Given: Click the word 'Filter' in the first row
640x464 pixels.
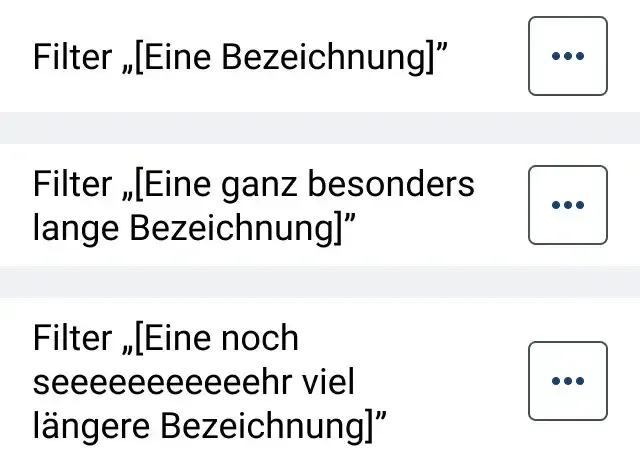Looking at the screenshot, I should pos(72,56).
